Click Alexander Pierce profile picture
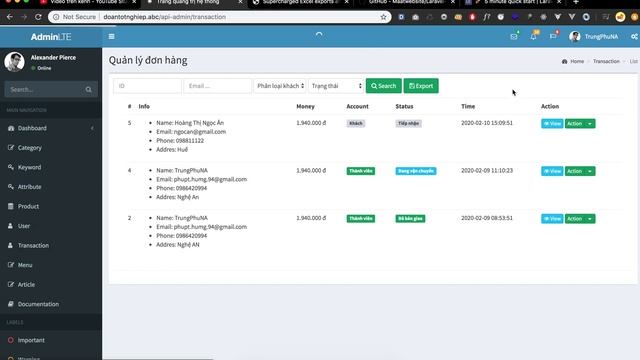640x360 pixels. click(x=14, y=62)
